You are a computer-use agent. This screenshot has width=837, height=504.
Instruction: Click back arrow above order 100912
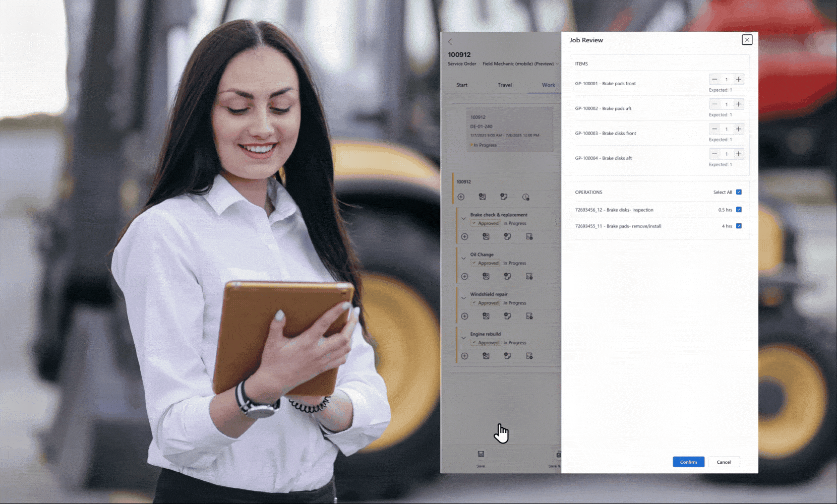pyautogui.click(x=450, y=42)
